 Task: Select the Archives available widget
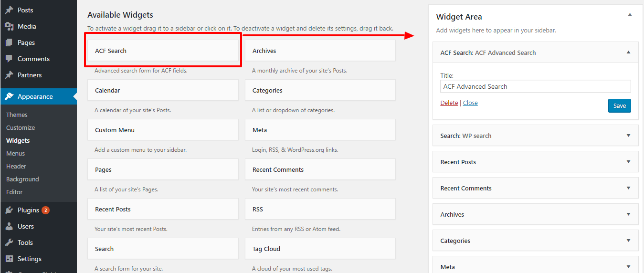[x=320, y=51]
